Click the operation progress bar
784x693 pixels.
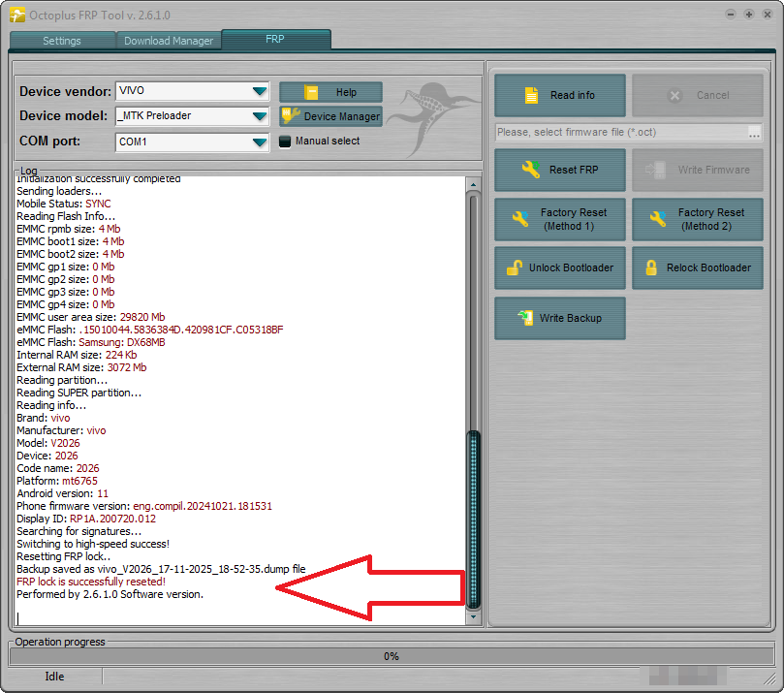point(392,656)
